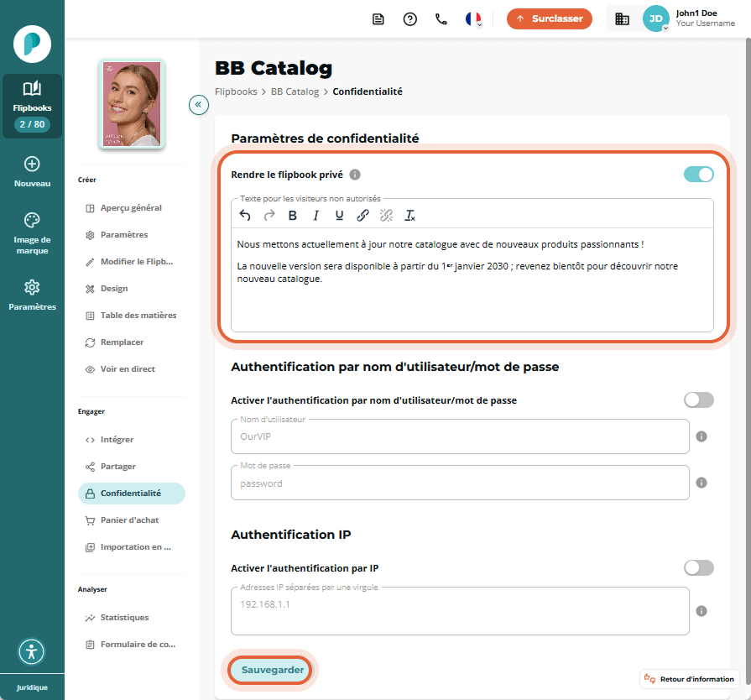This screenshot has height=700, width=751.
Task: Open flipbook Paramètres in Créer menu
Action: 131,235
